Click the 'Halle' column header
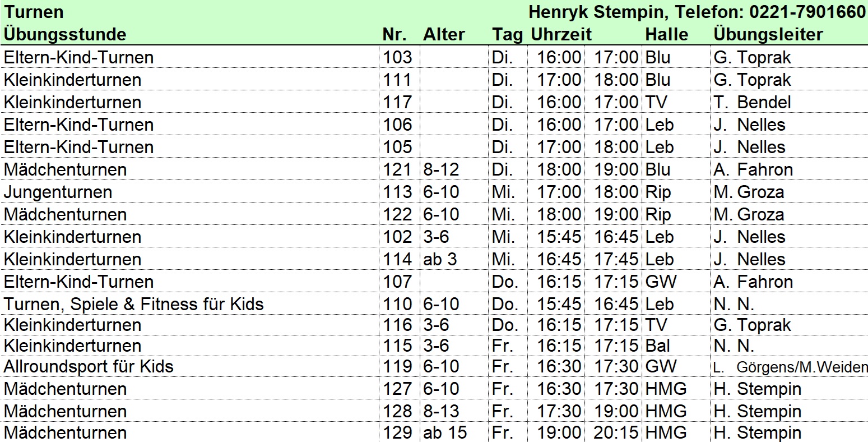Image resolution: width=868 pixels, height=442 pixels. [x=666, y=34]
